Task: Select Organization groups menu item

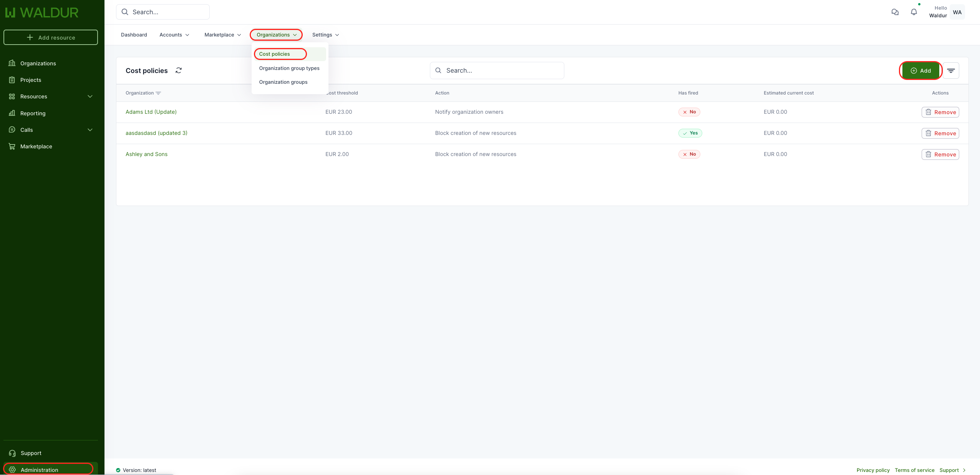Action: (283, 82)
